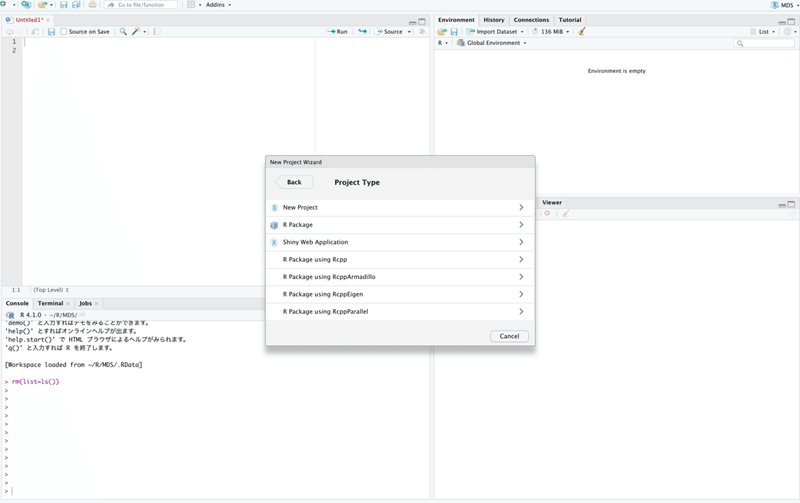Click the compile report notebook icon

157,32
